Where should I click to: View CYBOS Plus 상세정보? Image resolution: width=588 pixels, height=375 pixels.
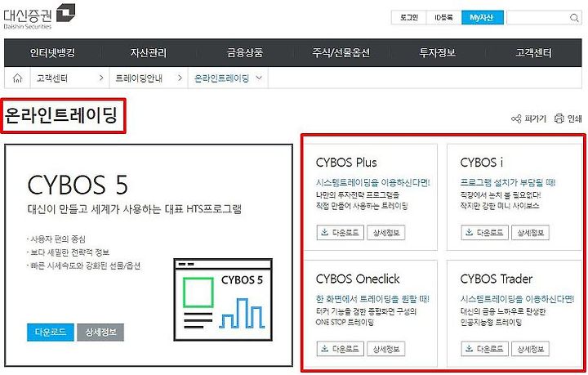386,233
